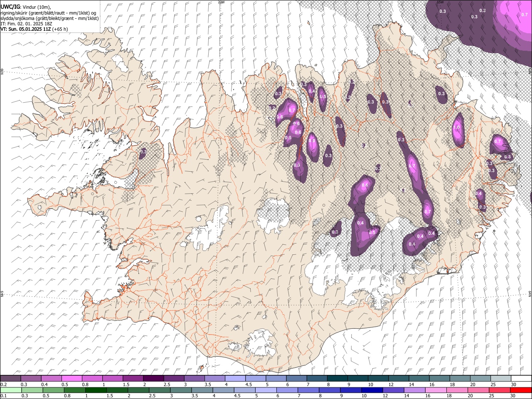Click the dull purple-grey 0.2 swatch starting the snow legend

(x=11, y=378)
